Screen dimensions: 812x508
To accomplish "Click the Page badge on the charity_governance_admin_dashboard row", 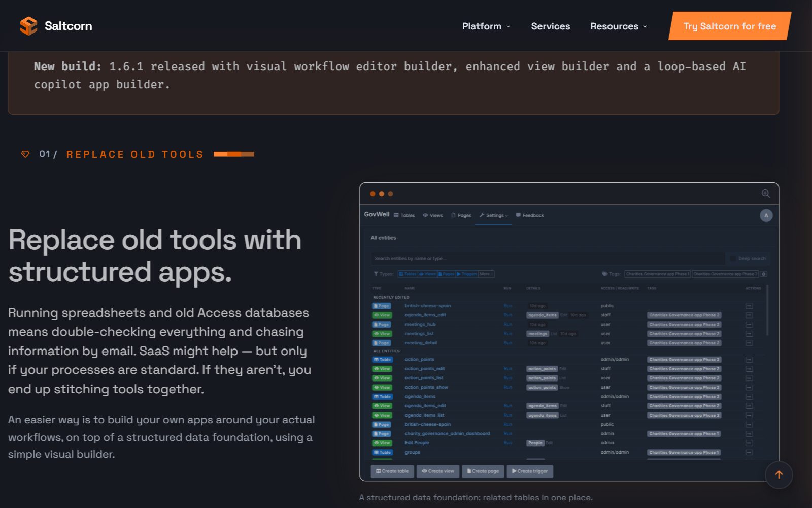I will click(x=382, y=434).
